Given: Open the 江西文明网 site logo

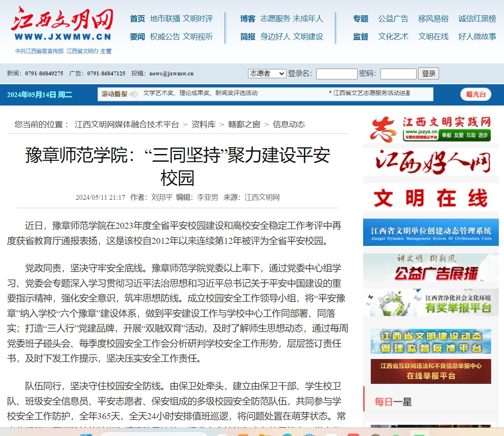Looking at the screenshot, I should pos(63,30).
